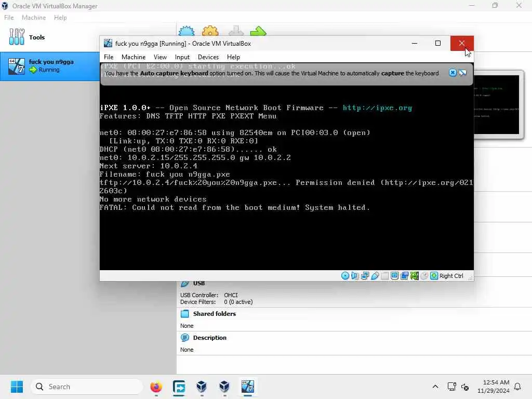Click the VirtualBox Manager title bar logo
This screenshot has width=532, height=399.
[5, 6]
